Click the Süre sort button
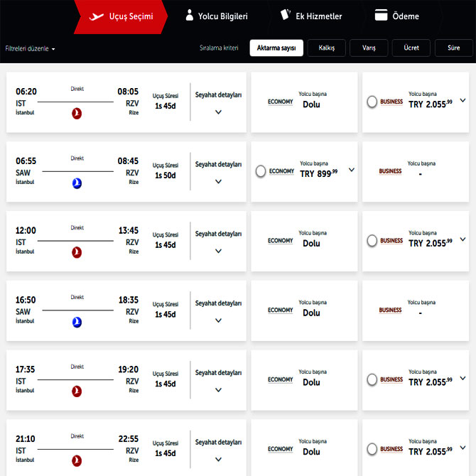The image size is (476, 476). point(453,48)
